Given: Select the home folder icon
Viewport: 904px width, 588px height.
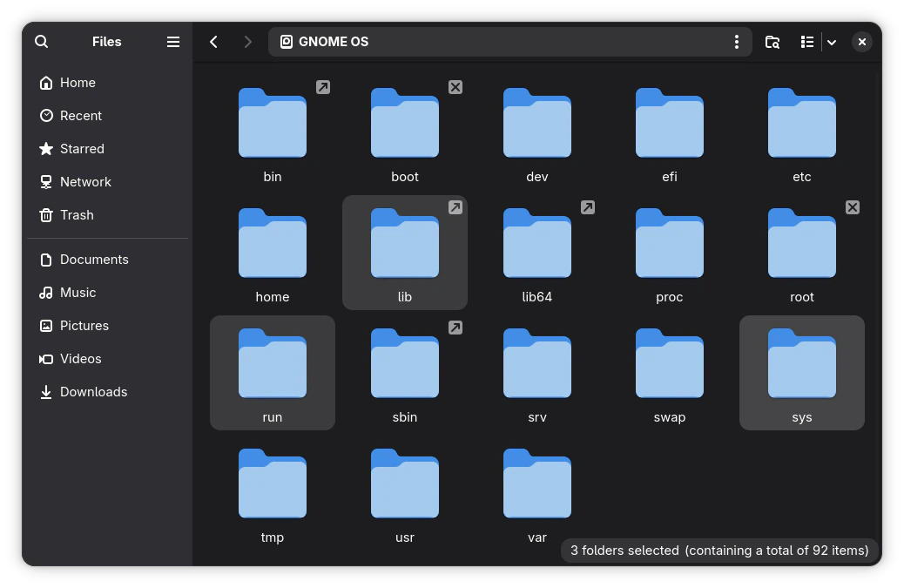Looking at the screenshot, I should (x=272, y=243).
